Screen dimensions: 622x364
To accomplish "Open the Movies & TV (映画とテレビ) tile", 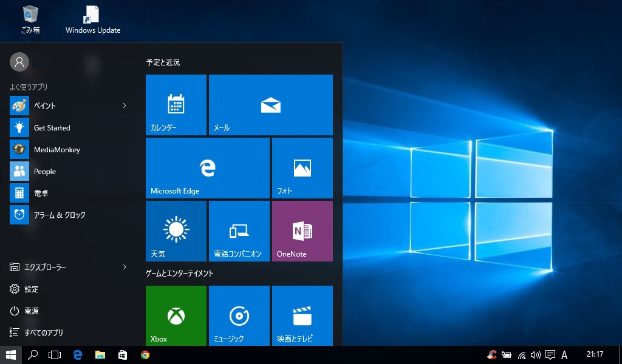I will [302, 315].
